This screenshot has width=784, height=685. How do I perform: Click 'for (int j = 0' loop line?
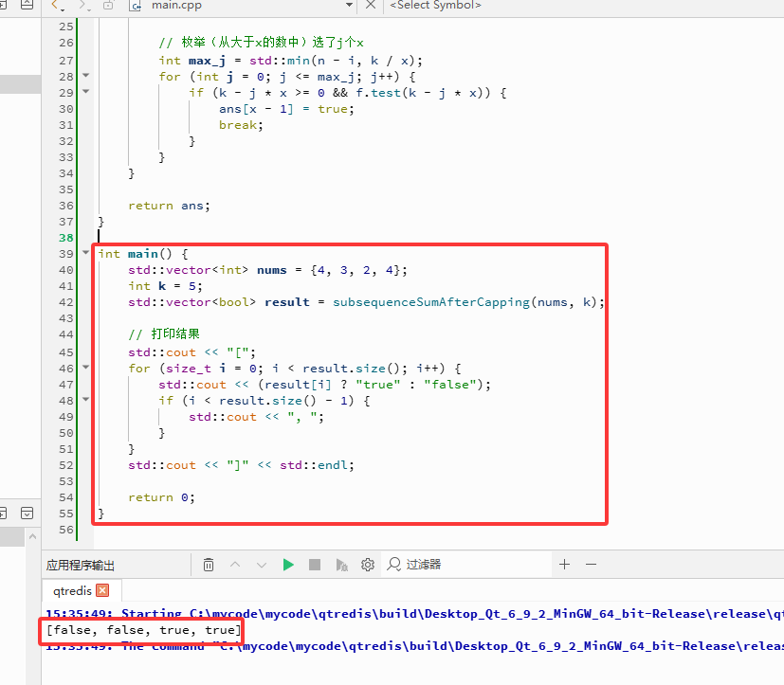click(287, 77)
